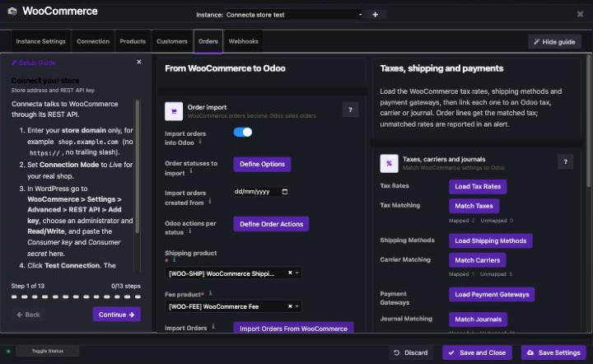
Task: Close the Setup Guide panel
Action: tap(139, 62)
